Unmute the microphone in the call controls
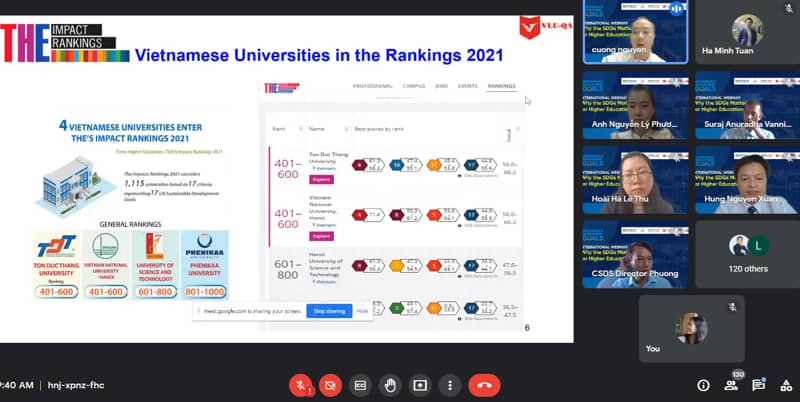Viewport: 800px width, 402px height. (299, 384)
